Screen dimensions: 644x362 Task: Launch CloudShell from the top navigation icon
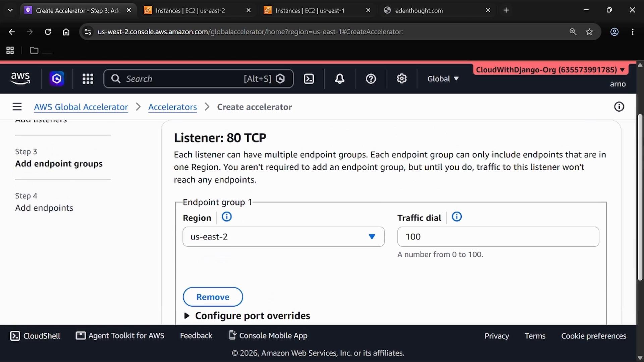[309, 79]
